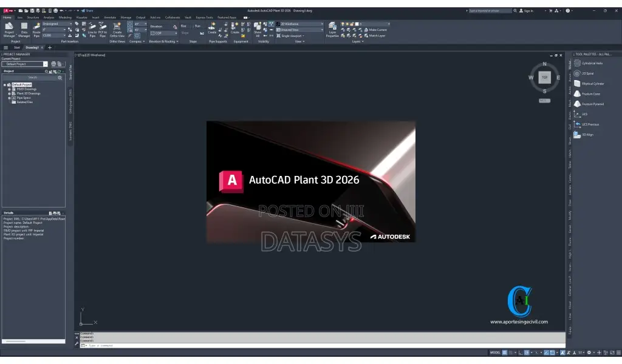Screen dimensions: 622x364
Task: Select the UCS tool in palette
Action: pos(581,114)
